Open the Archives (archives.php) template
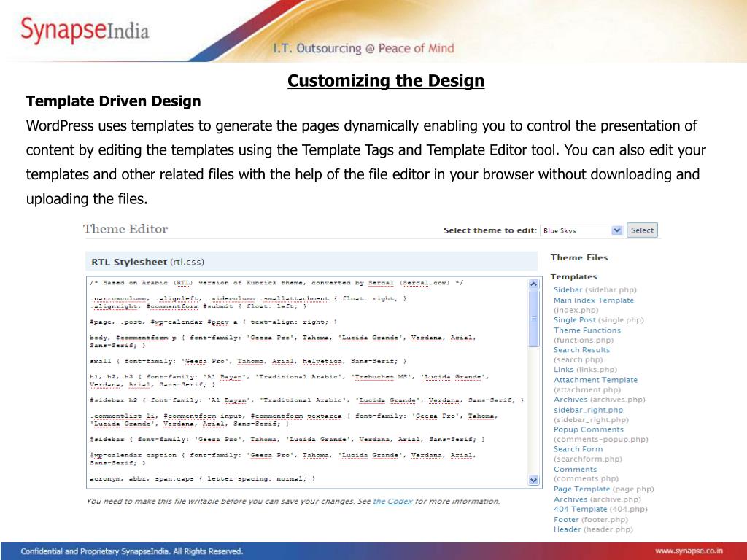 coord(600,400)
